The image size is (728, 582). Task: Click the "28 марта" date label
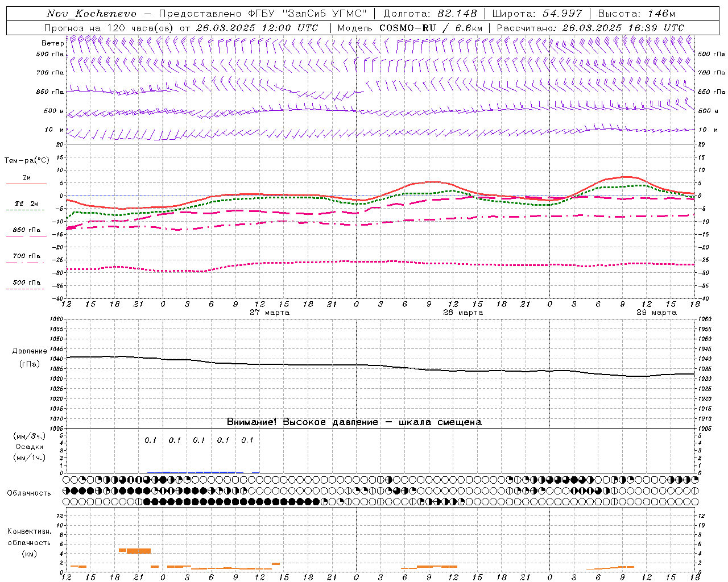coord(463,313)
